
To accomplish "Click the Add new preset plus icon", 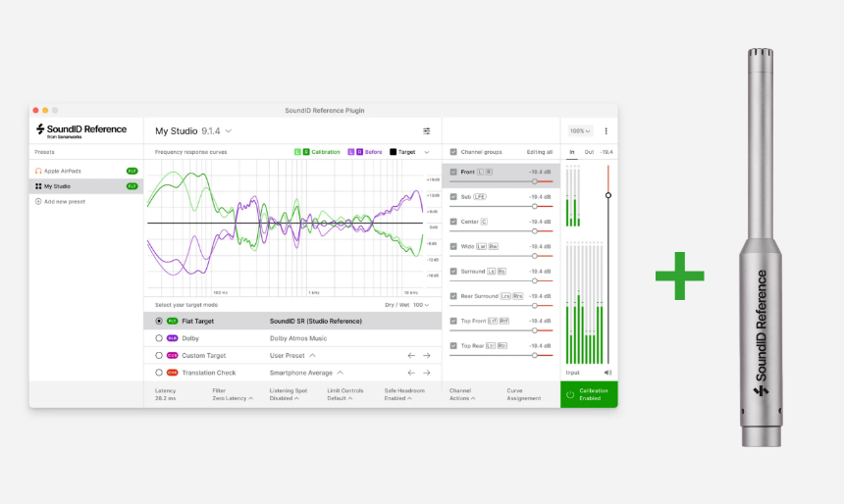I will [38, 202].
